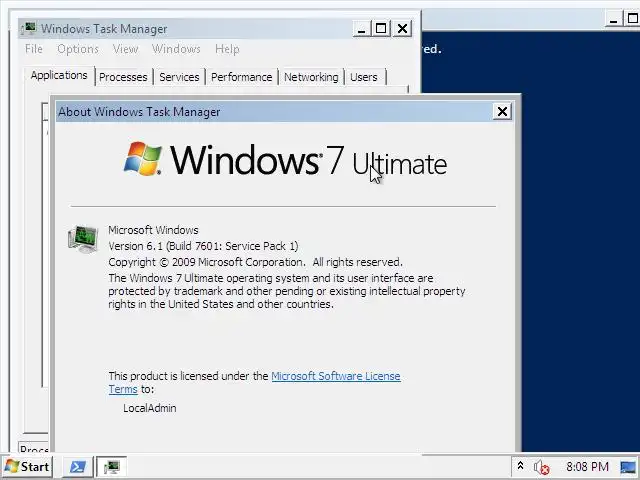Open the Windows menu in Task Manager
Screen dimensions: 640x480
click(x=176, y=49)
